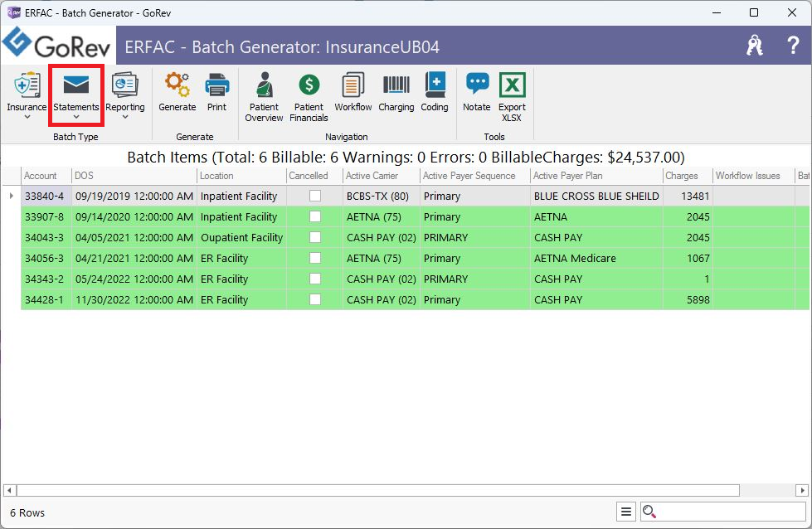
Task: Open the grid options hamburger button
Action: pyautogui.click(x=626, y=512)
